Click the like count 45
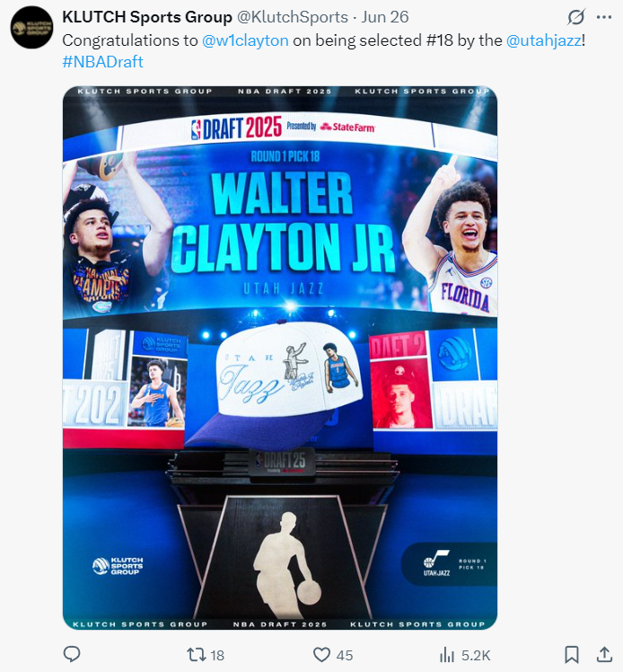 coord(345,655)
